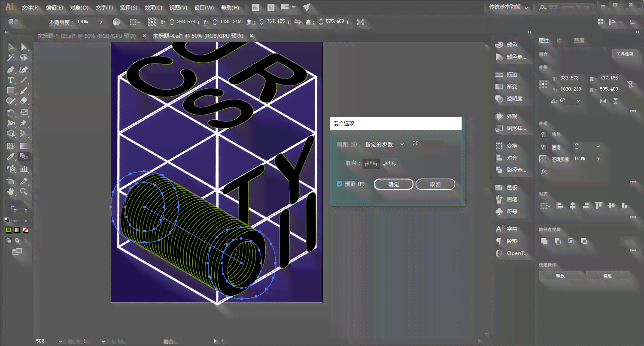644x346 pixels.
Task: Choose align-to-path orientation in blend dialog
Action: pos(390,163)
